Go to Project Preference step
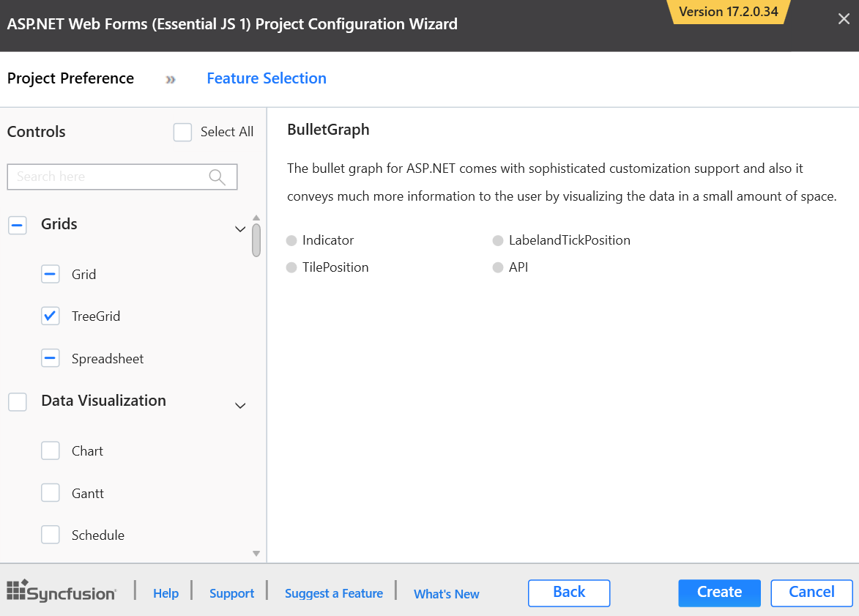Image resolution: width=859 pixels, height=616 pixels. pos(71,78)
